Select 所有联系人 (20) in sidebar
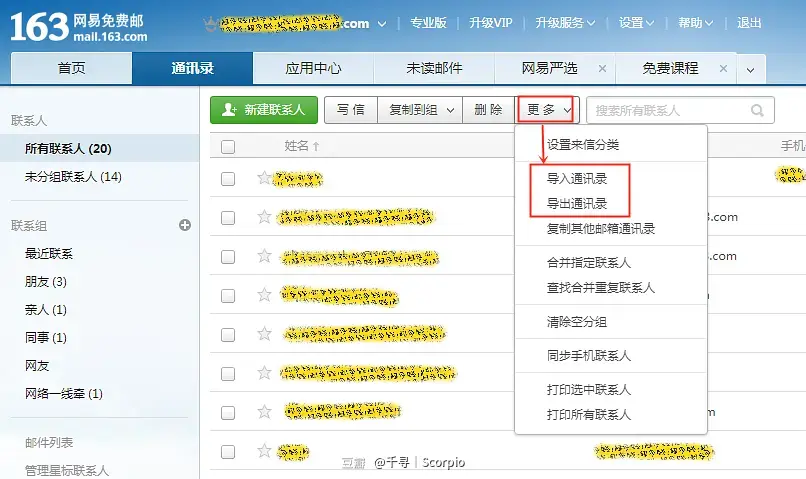This screenshot has height=479, width=806. click(99, 149)
